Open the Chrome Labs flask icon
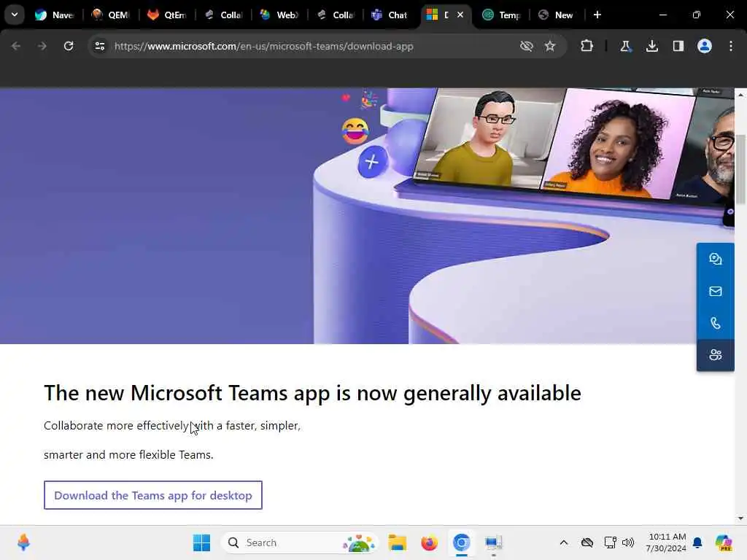747x560 pixels. point(625,46)
